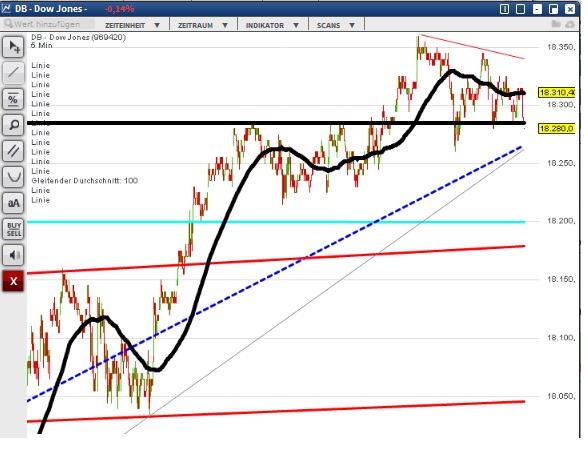Open the ZEITRAUM dropdown menu

point(203,25)
